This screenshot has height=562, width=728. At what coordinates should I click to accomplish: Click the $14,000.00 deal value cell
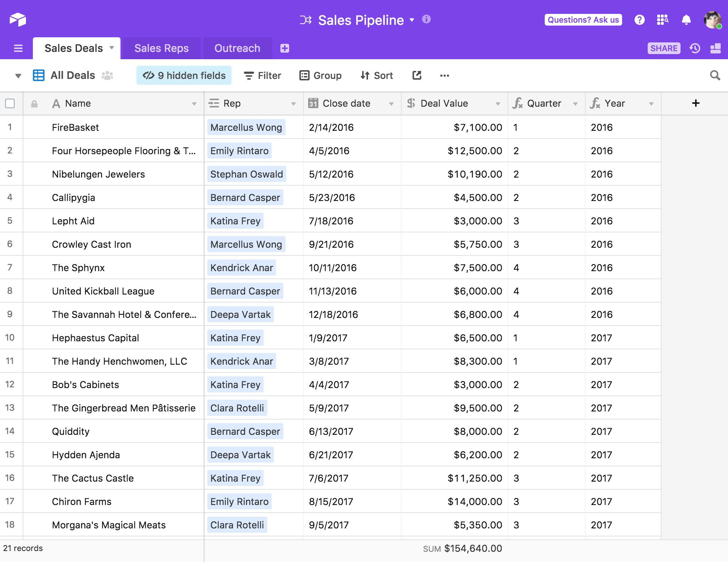[454, 501]
